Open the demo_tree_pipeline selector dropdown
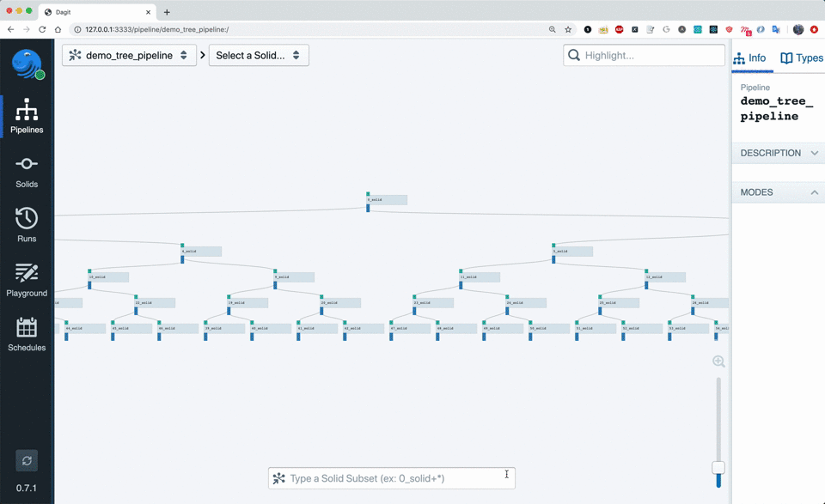The image size is (825, 504). coord(130,55)
